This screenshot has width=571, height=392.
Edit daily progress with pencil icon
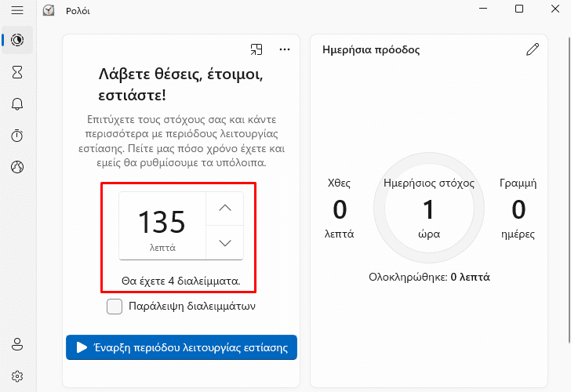533,49
